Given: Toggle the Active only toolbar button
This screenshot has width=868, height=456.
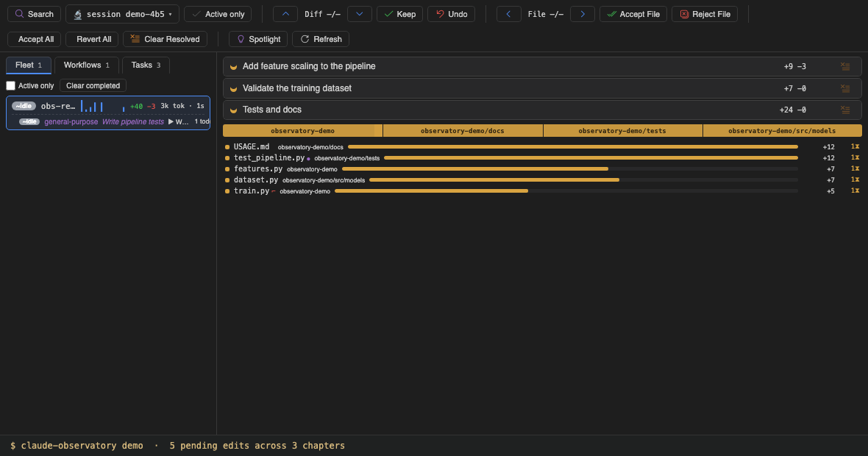Looking at the screenshot, I should click(x=218, y=14).
